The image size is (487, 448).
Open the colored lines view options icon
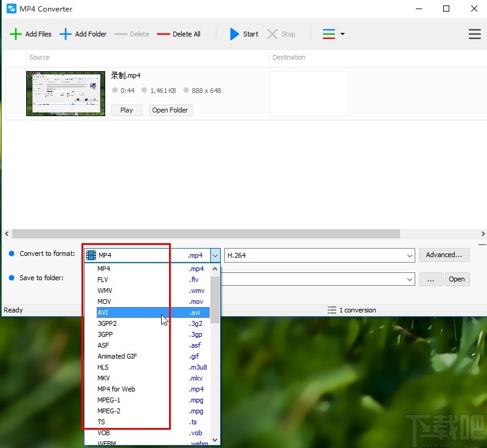[329, 34]
